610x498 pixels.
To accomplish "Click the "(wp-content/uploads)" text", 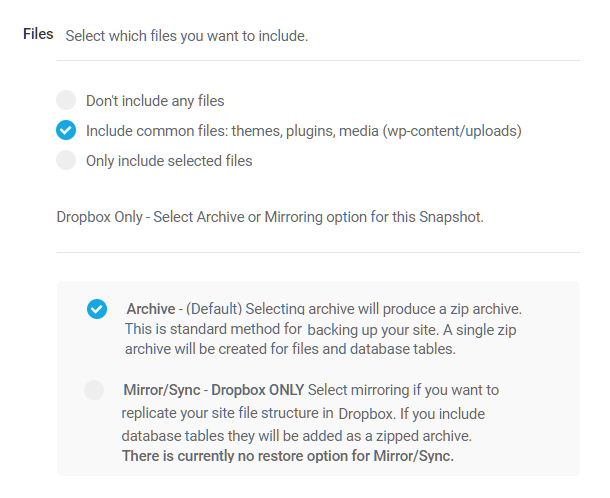I will (452, 131).
